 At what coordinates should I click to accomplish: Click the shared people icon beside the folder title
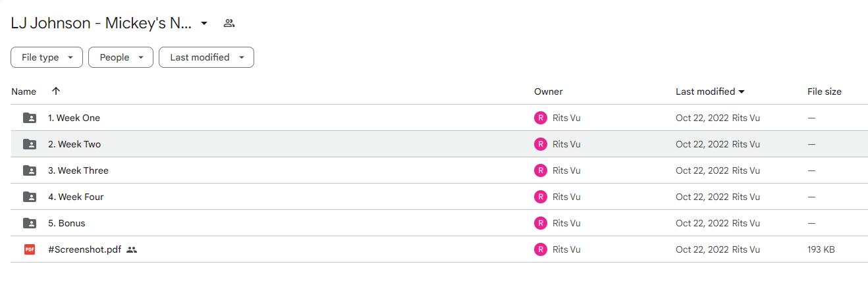[x=229, y=23]
